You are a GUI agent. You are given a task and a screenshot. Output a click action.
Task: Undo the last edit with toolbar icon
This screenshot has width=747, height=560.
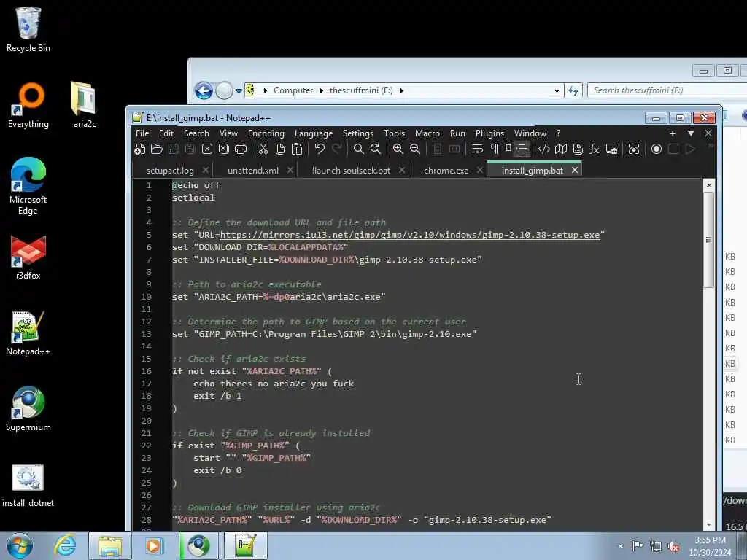tap(320, 149)
